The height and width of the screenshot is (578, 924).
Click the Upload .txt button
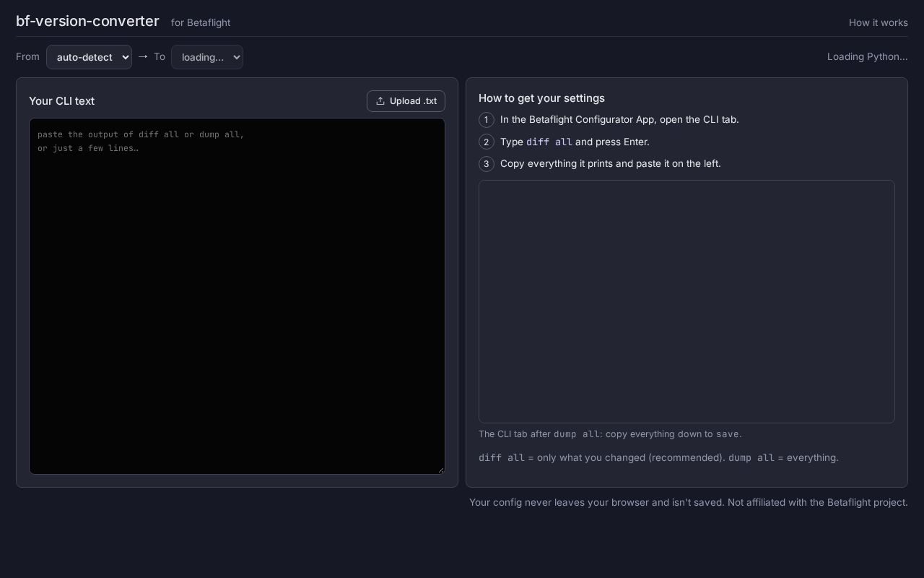click(406, 101)
